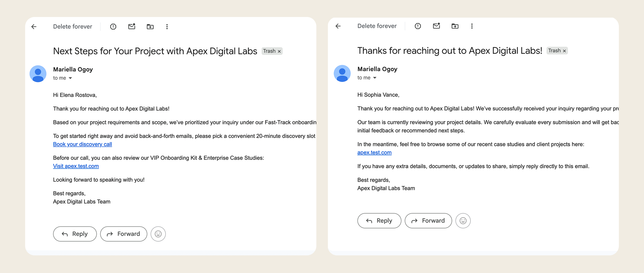Open Move to icon in Thanks for reaching out email
Image resolution: width=644 pixels, height=273 pixels.
[455, 26]
